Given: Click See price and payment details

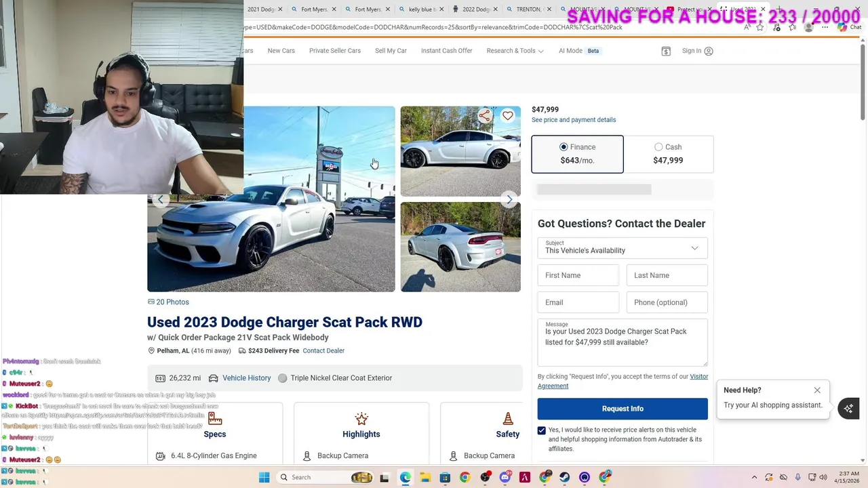Looking at the screenshot, I should pos(574,120).
